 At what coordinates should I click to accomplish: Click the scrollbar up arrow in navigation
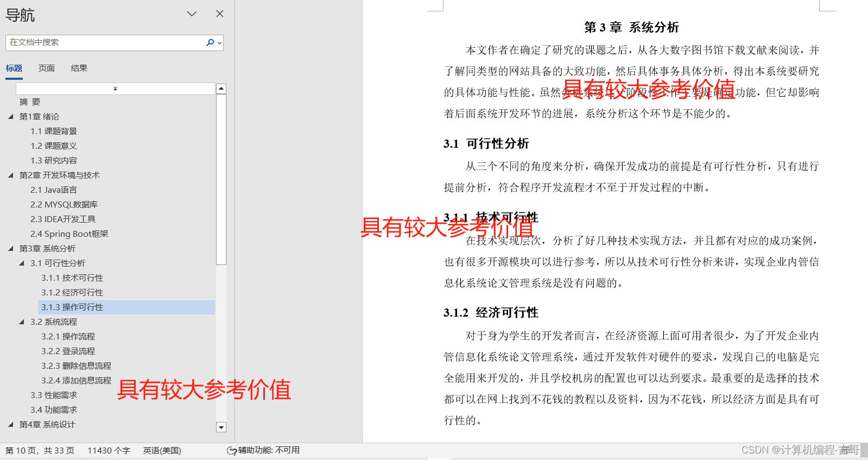point(221,89)
